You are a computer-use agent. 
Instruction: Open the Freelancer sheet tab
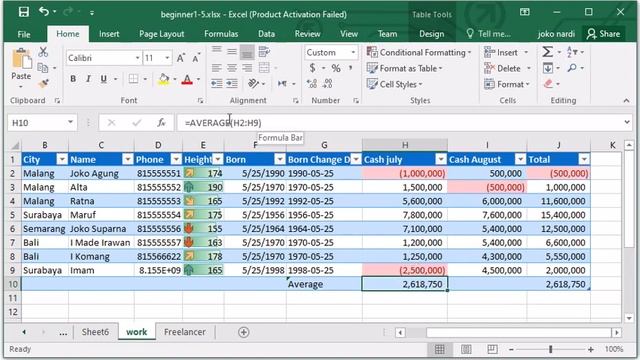184,332
